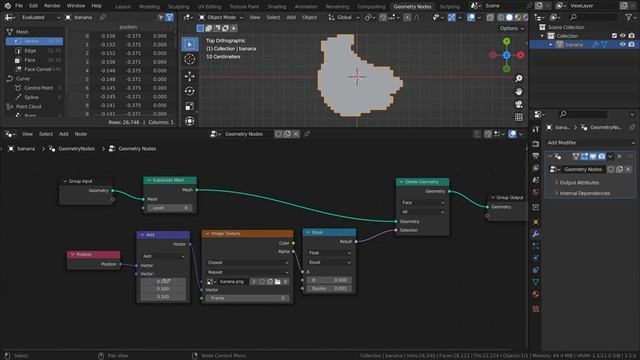640x360 pixels.
Task: Pin the spreadsheet to banana object
Action: tap(102, 18)
